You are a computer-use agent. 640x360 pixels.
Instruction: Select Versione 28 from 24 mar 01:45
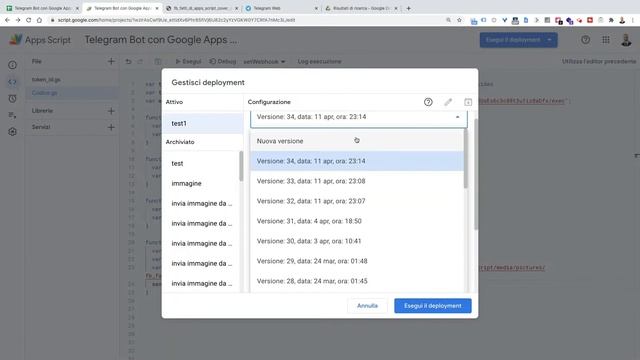click(x=357, y=281)
